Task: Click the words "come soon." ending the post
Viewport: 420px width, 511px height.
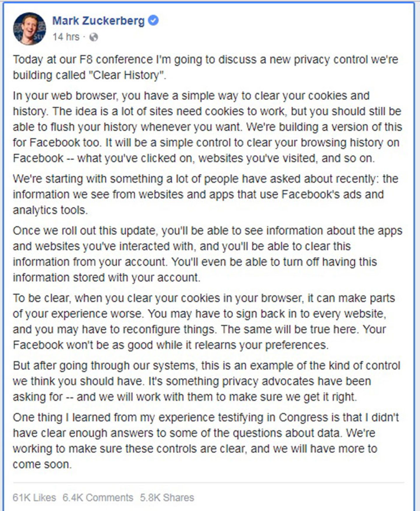Action: [x=42, y=464]
